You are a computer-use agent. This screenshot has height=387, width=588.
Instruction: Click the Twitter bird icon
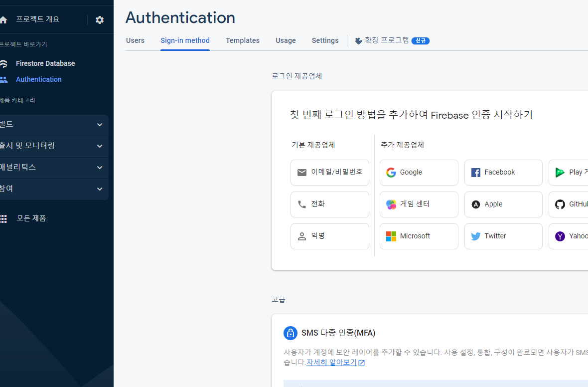(476, 236)
